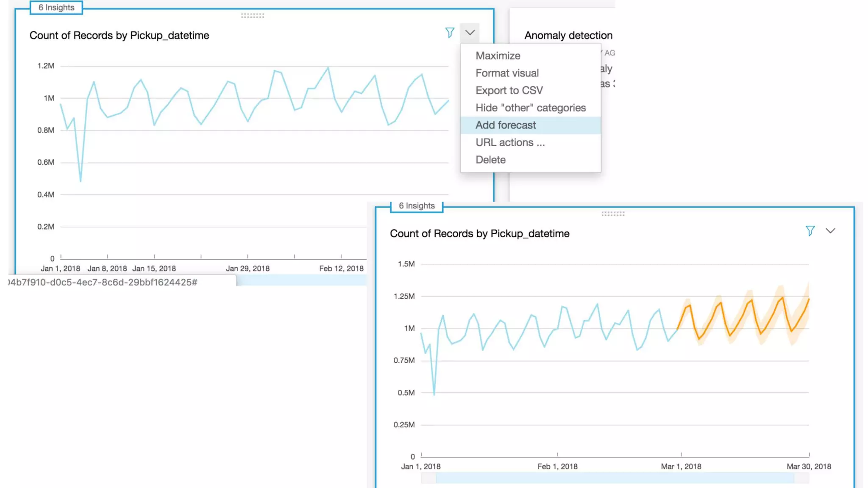868x488 pixels.
Task: Click the drag handle dots above the forecast chart
Action: tap(613, 214)
